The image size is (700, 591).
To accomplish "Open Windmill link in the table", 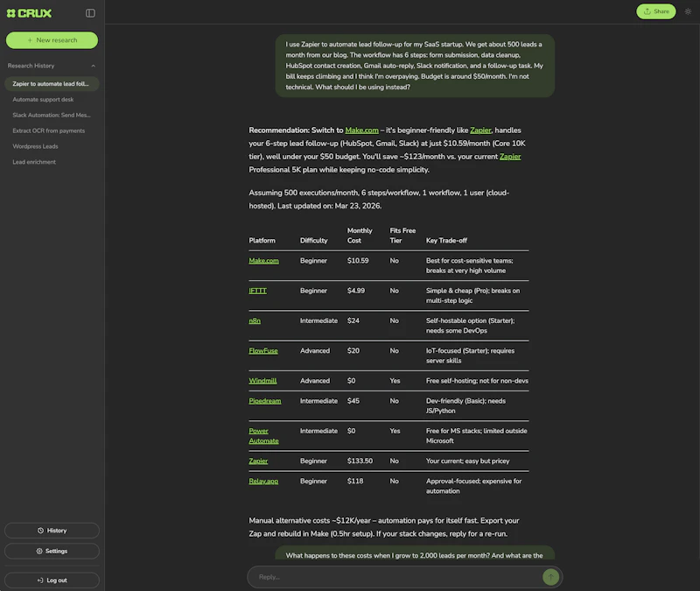I will (x=263, y=381).
